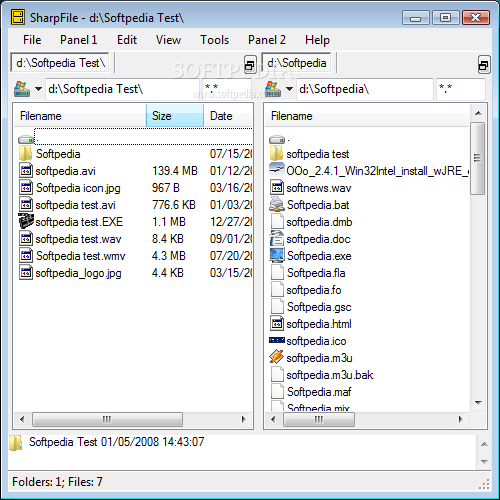Select softpedia.fo in right panel
Viewport: 500px width, 500px height.
[x=314, y=290]
